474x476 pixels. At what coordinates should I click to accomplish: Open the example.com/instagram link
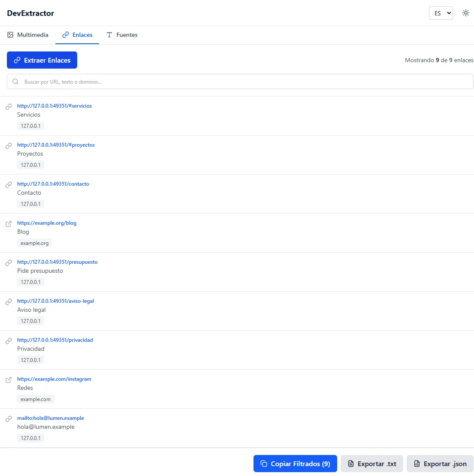pos(54,379)
